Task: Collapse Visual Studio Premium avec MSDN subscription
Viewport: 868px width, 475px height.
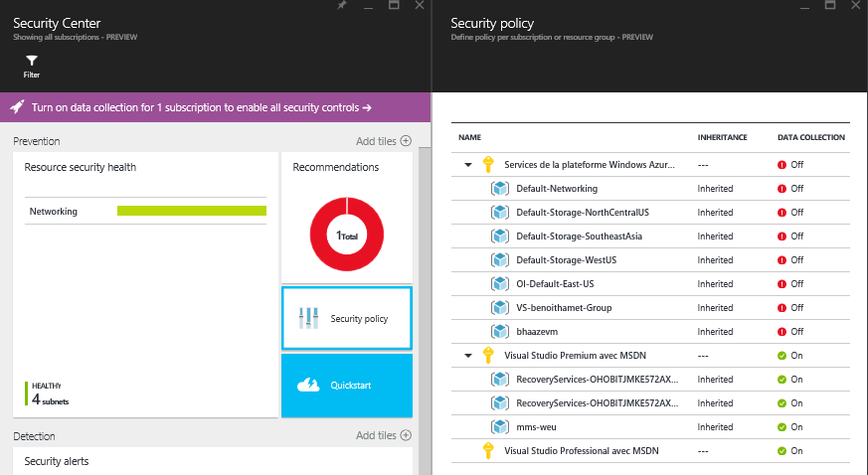Action: click(x=468, y=355)
